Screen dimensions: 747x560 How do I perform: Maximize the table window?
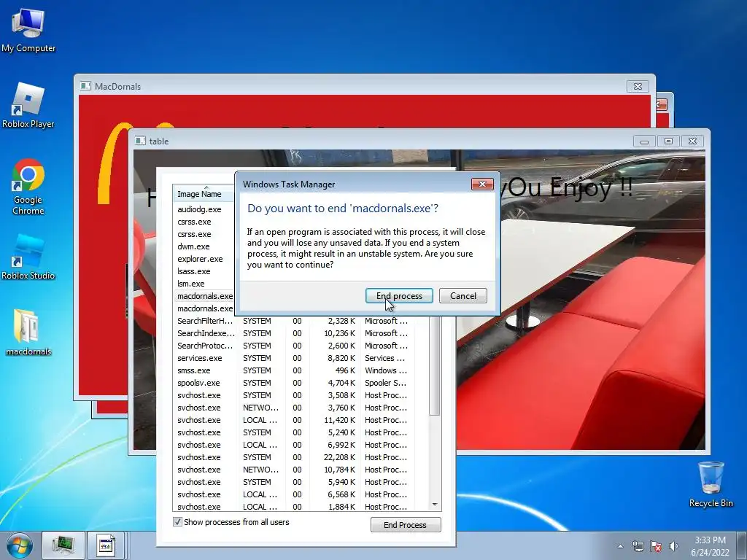(668, 141)
